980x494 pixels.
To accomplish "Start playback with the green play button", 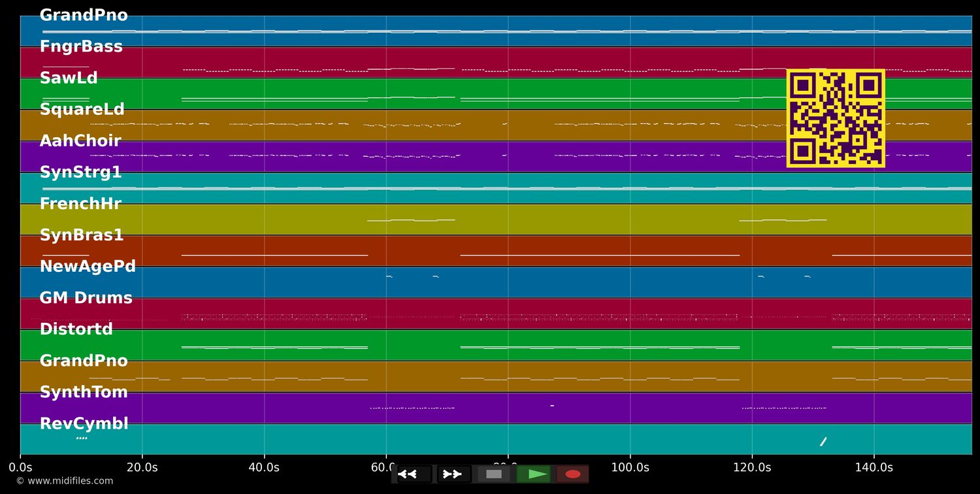I will pyautogui.click(x=534, y=474).
